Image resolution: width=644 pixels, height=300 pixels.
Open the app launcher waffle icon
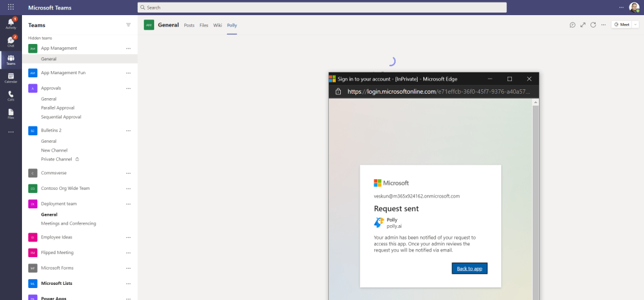[x=11, y=7]
